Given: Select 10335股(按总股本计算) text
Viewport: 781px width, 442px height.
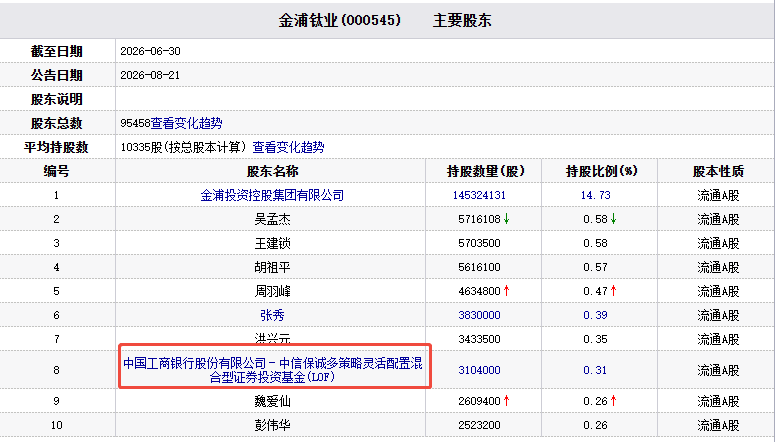Looking at the screenshot, I should (184, 147).
